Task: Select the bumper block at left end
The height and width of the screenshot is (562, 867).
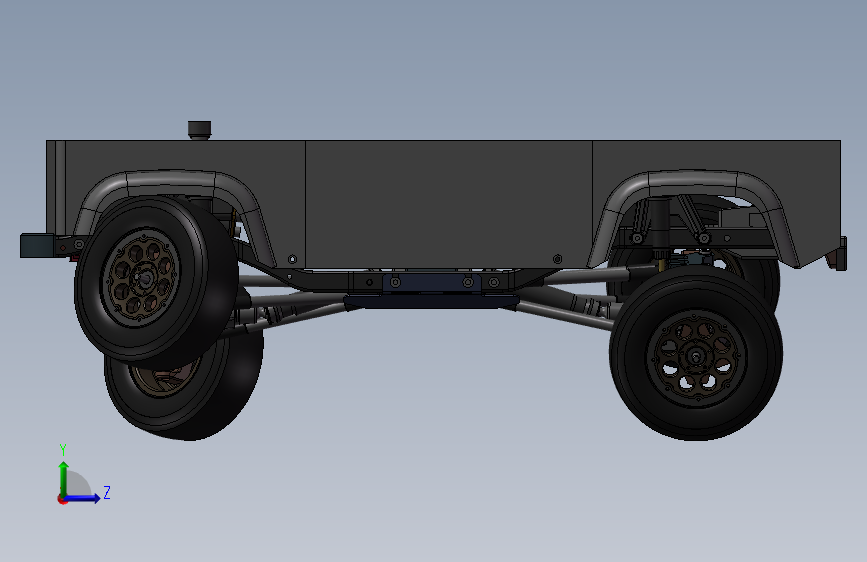Action: pyautogui.click(x=37, y=245)
